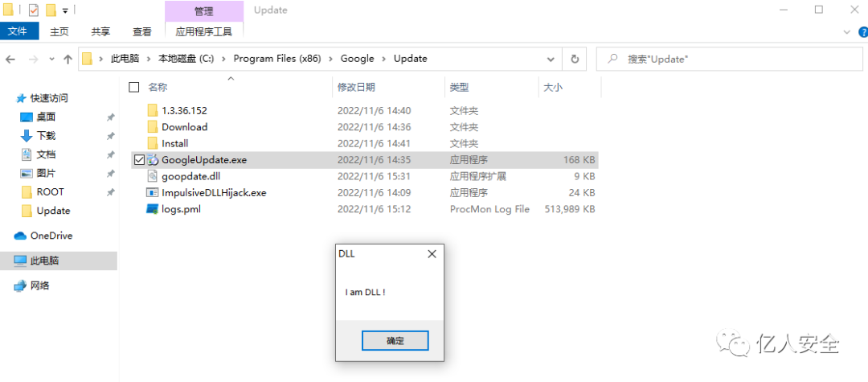Open help with question mark icon
Image resolution: width=868 pixels, height=382 pixels.
(x=862, y=32)
